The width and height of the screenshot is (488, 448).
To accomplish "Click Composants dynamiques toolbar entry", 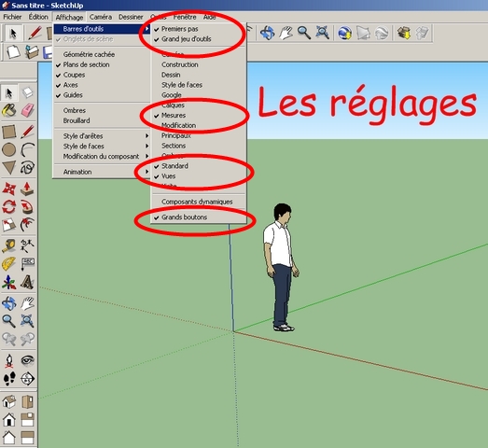I will [198, 202].
